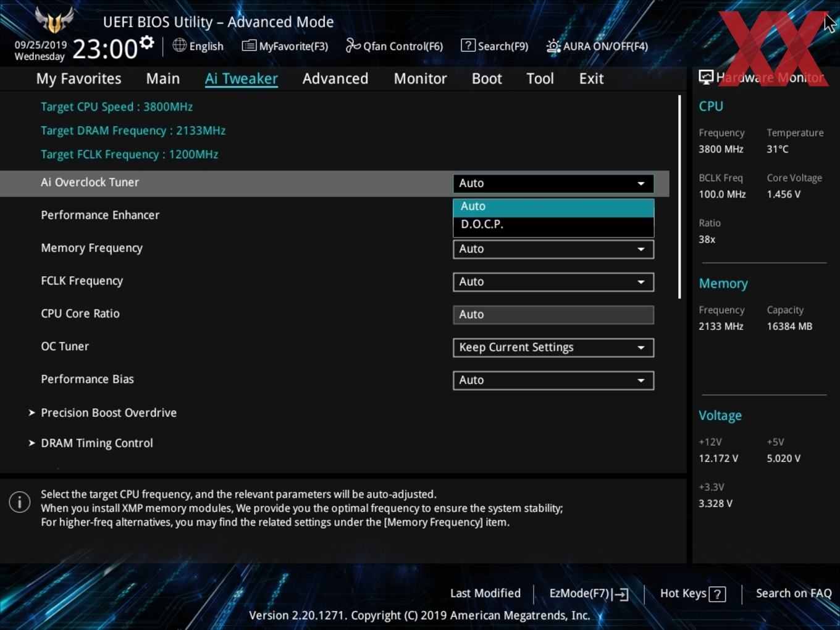The image size is (840, 630).
Task: Choose Auto in the open dropdown list
Action: [553, 207]
